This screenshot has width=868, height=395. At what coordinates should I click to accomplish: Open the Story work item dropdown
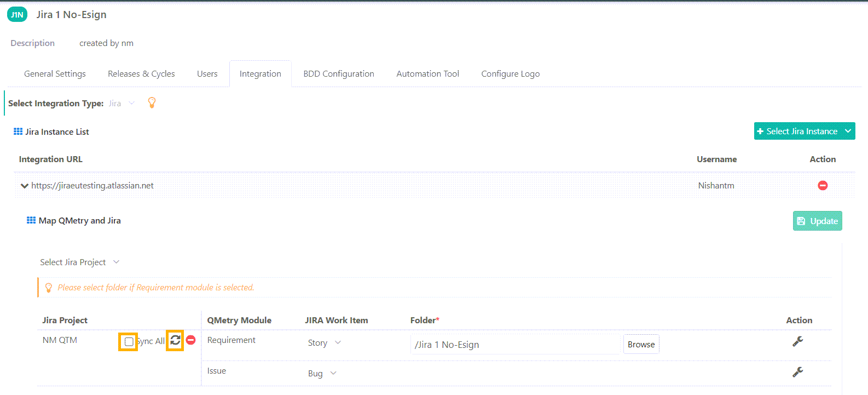tap(324, 343)
